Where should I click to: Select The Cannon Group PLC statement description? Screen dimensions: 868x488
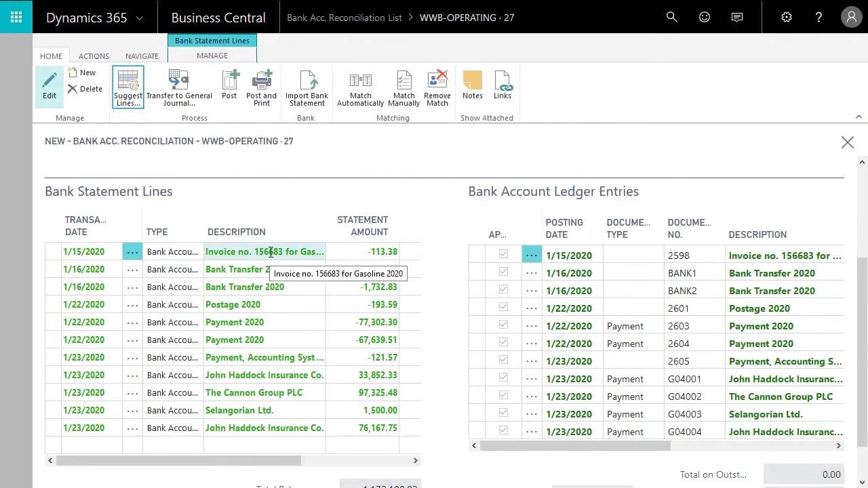264,392
